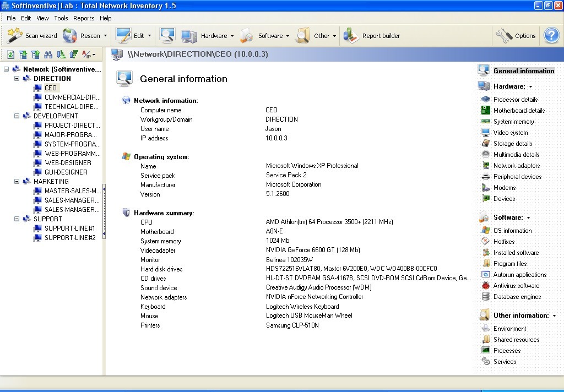The width and height of the screenshot is (564, 392).
Task: Open the Reports menu
Action: click(84, 18)
